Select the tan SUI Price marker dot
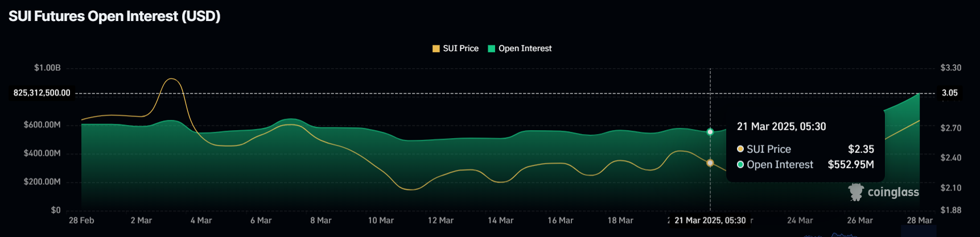 710,163
